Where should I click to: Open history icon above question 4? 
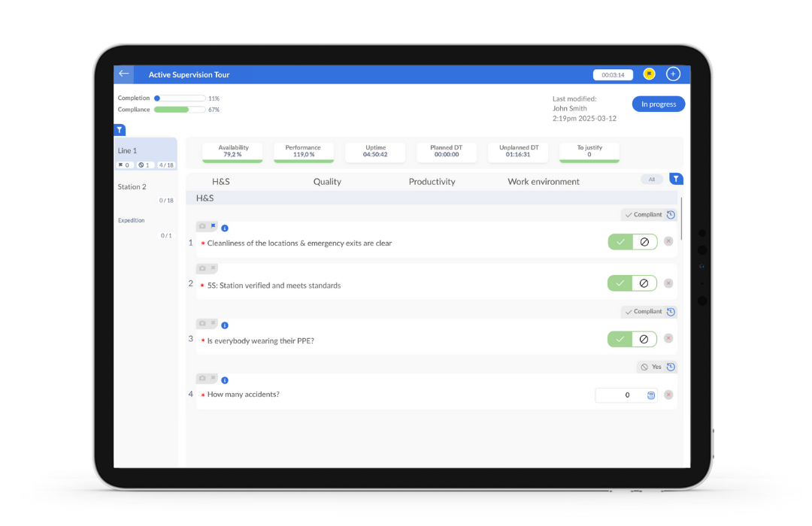[671, 367]
